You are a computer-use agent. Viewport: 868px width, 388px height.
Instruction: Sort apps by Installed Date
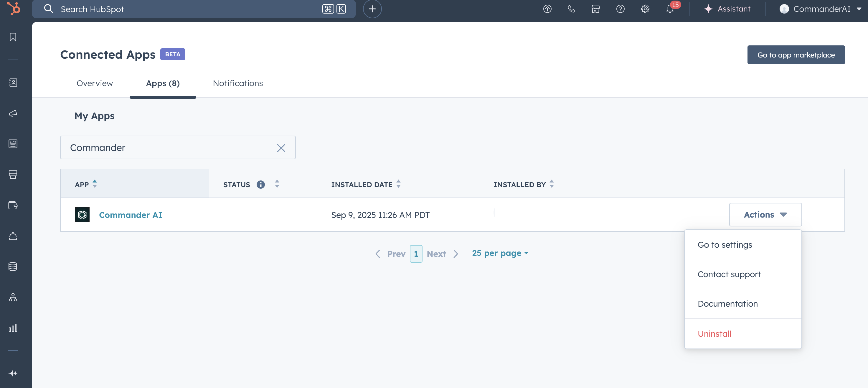pyautogui.click(x=398, y=184)
